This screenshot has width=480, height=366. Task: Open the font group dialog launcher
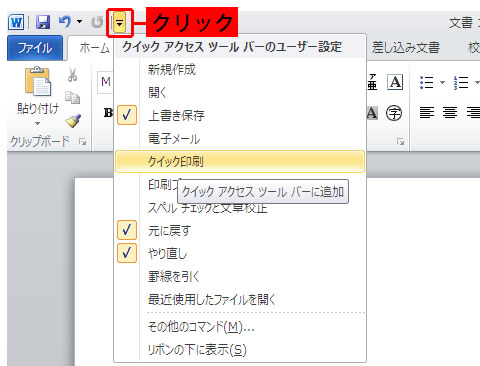coord(400,142)
